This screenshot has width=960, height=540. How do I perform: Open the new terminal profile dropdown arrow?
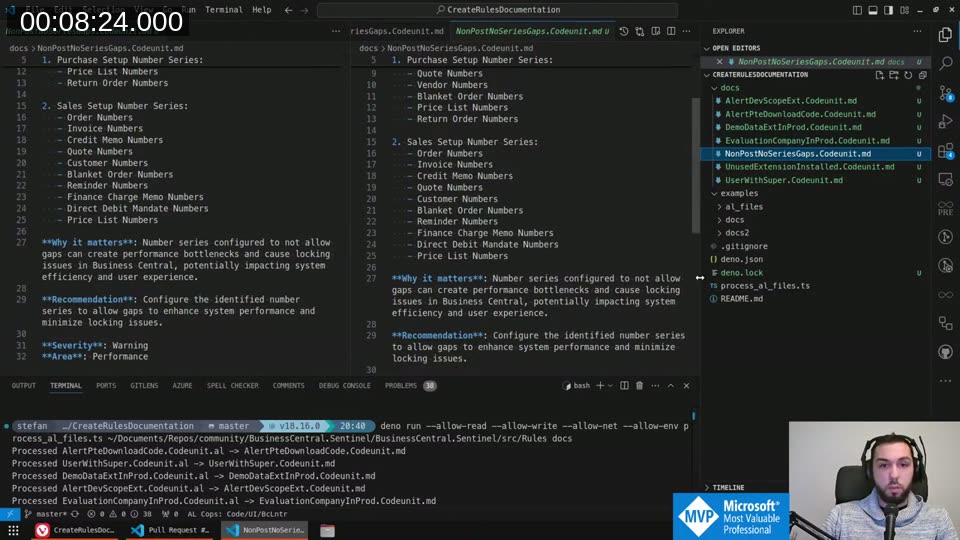click(x=610, y=386)
